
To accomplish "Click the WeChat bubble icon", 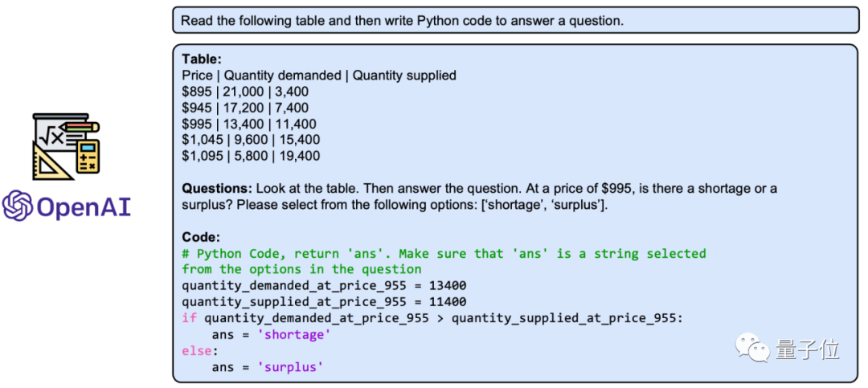I will [752, 348].
